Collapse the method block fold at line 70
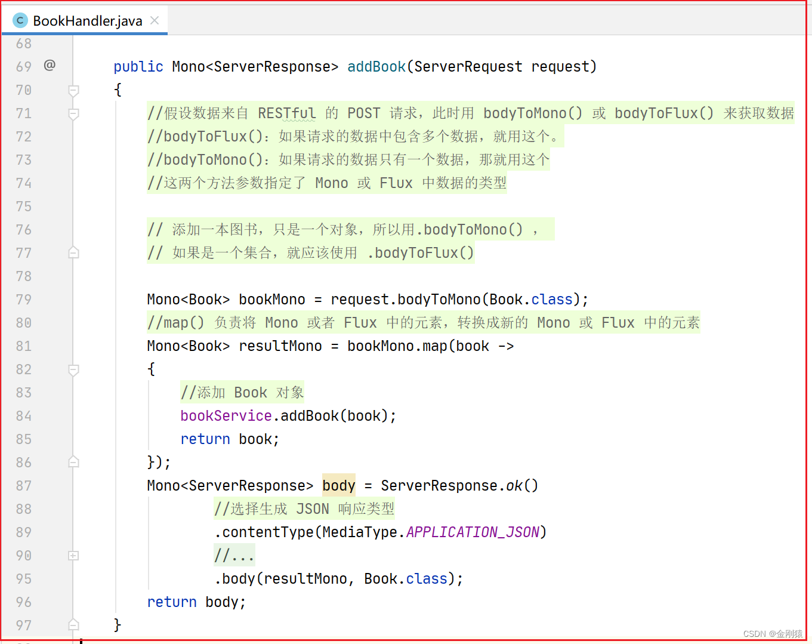The height and width of the screenshot is (644, 812). pyautogui.click(x=73, y=90)
